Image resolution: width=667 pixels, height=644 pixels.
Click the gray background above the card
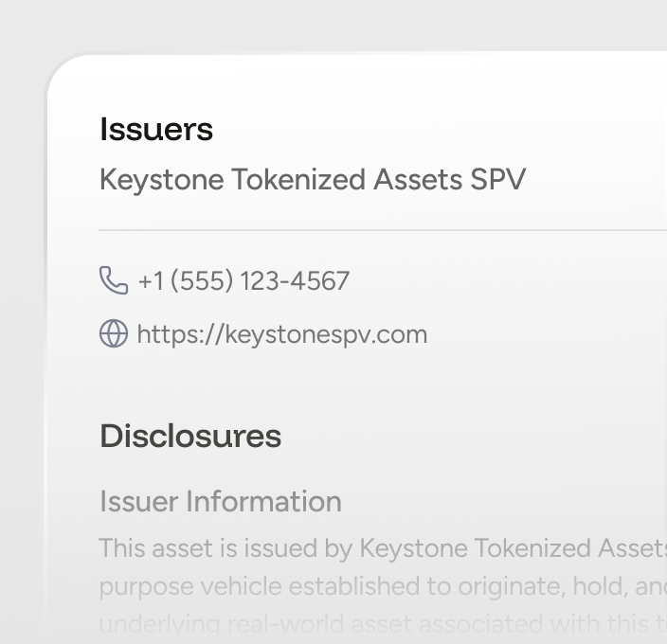(332, 24)
